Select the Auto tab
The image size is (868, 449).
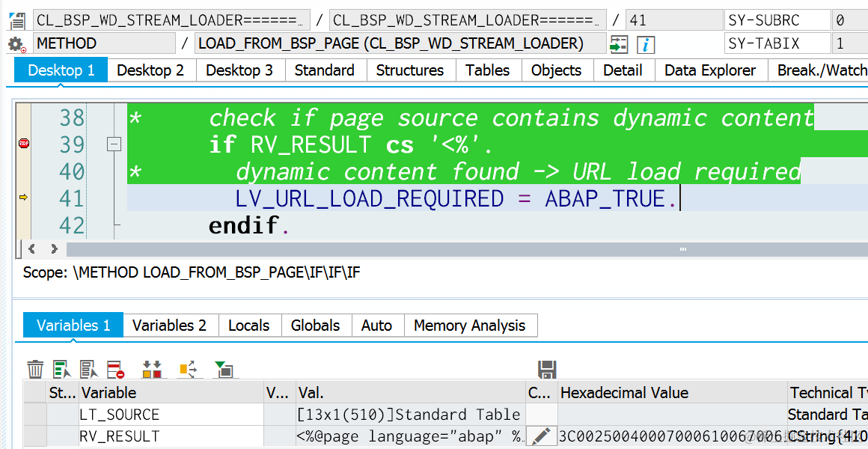(x=377, y=325)
